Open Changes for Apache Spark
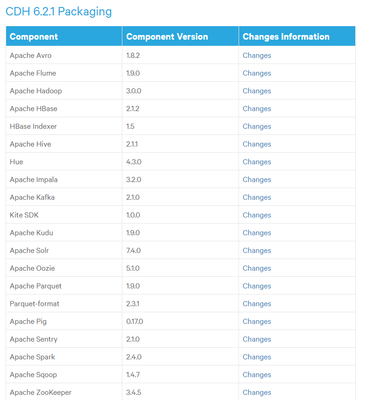Viewport: 367px width, 400px height. pos(257,357)
